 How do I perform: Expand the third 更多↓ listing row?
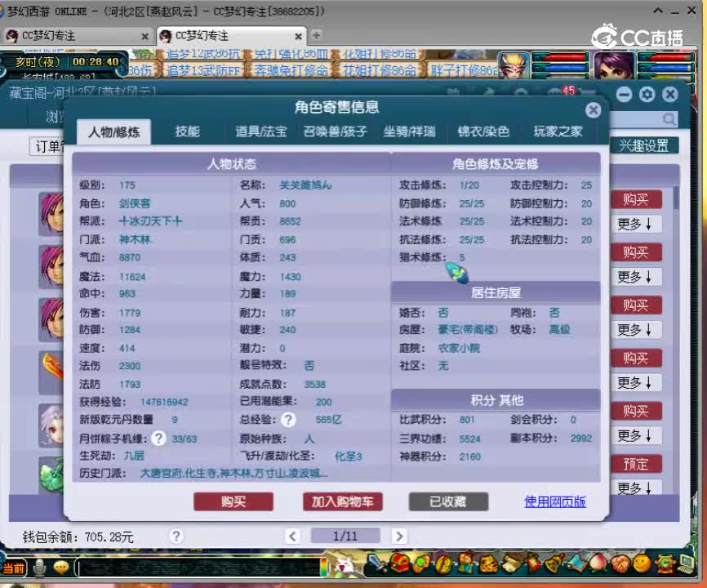pos(635,330)
